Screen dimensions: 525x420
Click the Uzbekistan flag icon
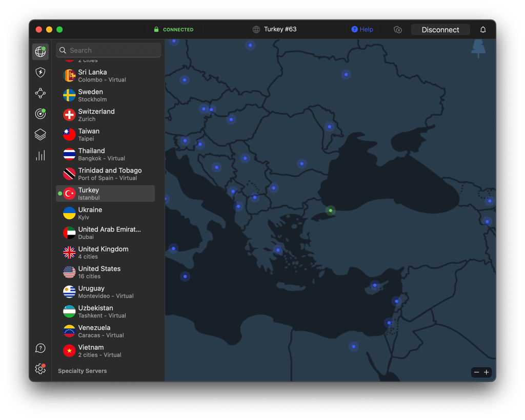point(69,311)
